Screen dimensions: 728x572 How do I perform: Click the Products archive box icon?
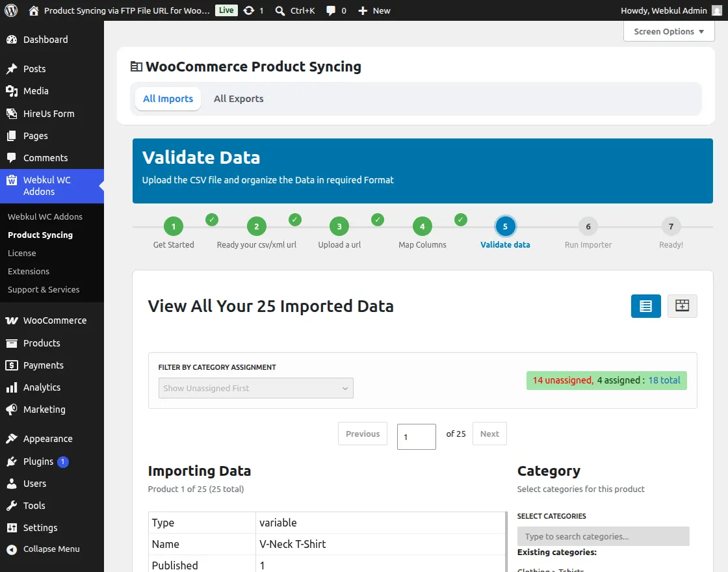pyautogui.click(x=12, y=343)
